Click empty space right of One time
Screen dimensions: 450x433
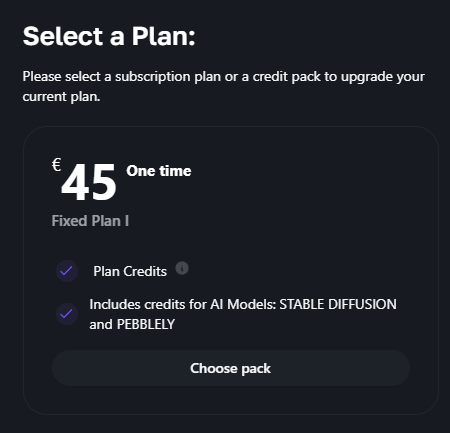[300, 171]
